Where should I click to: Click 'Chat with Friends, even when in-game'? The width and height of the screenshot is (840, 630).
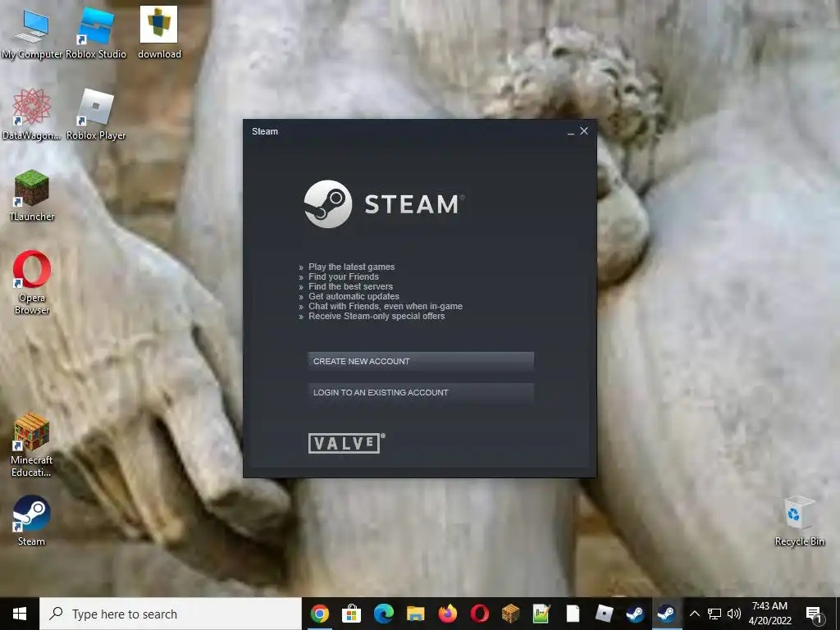click(386, 306)
